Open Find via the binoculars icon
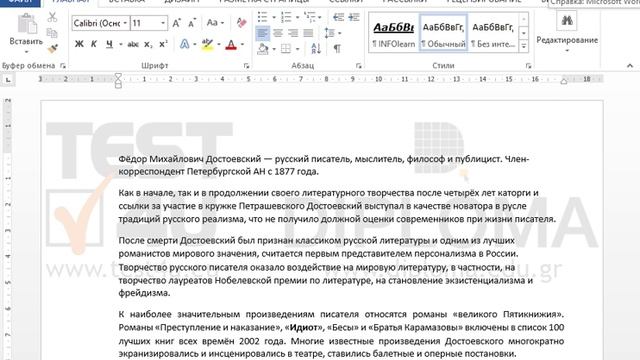This screenshot has height=360, width=640. [567, 20]
